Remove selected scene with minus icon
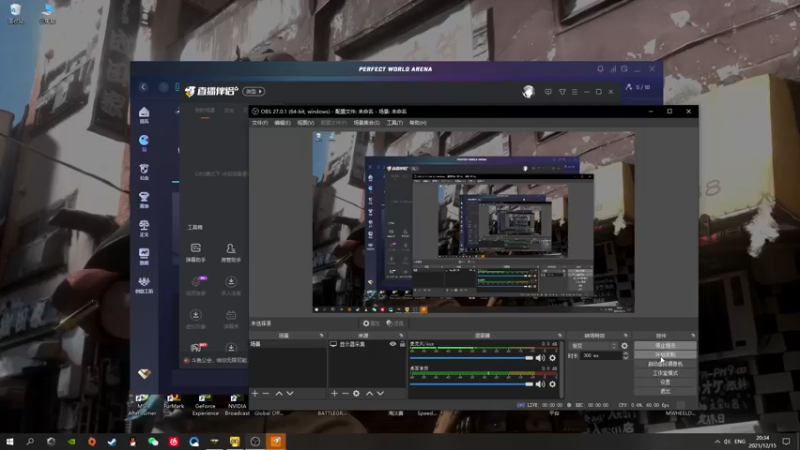Image resolution: width=800 pixels, height=450 pixels. click(266, 393)
